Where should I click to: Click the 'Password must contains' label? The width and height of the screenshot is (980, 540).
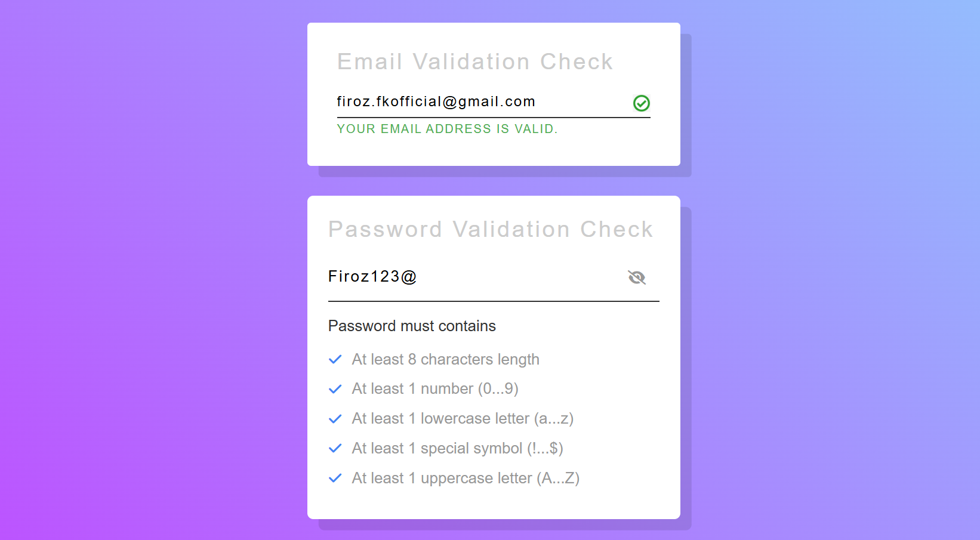coord(411,326)
